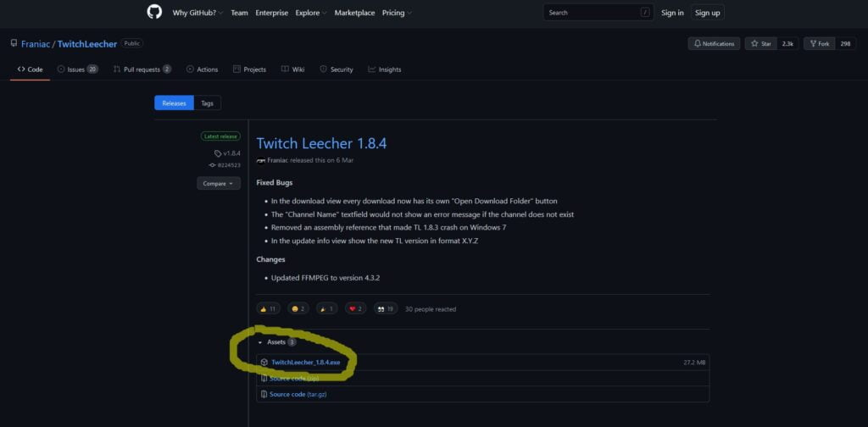React with the smiley emoji

click(298, 309)
